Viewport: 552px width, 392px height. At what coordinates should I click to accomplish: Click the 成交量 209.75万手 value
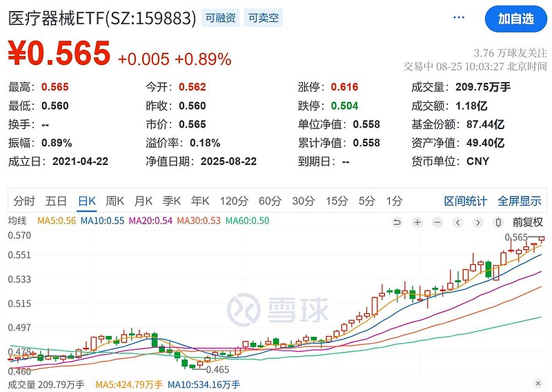(x=482, y=87)
